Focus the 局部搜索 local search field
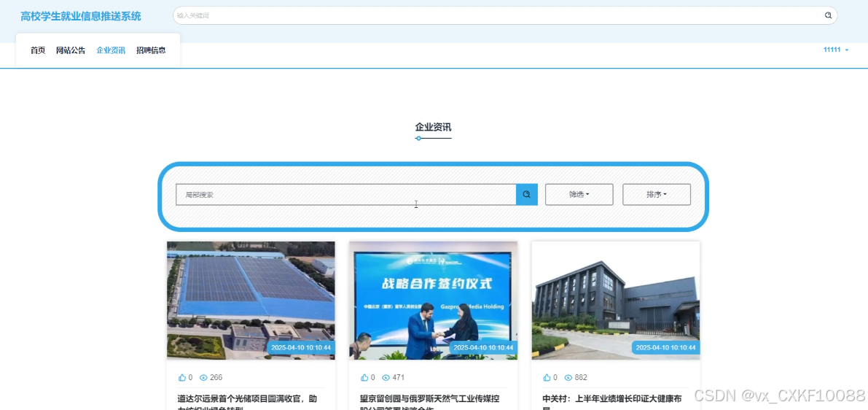 point(346,195)
